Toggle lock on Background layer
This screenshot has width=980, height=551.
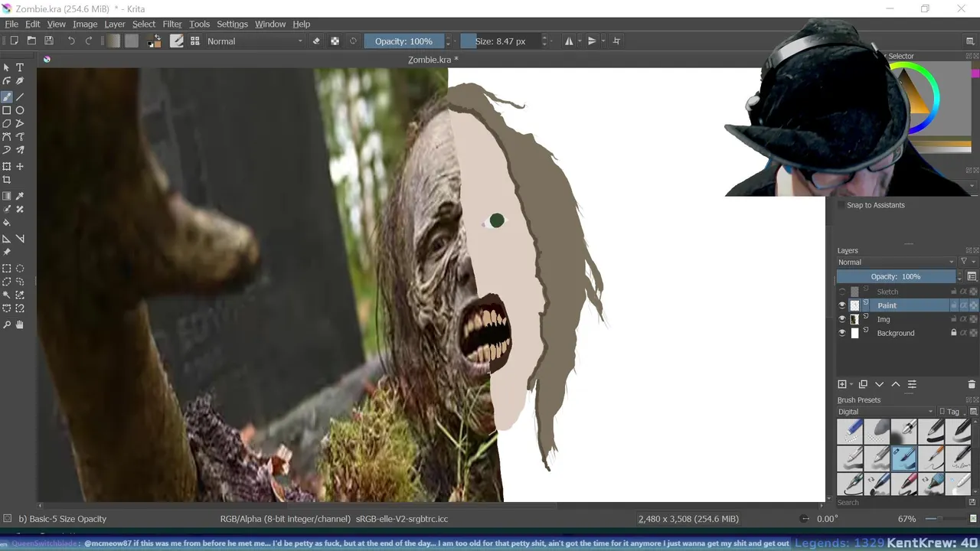[953, 333]
